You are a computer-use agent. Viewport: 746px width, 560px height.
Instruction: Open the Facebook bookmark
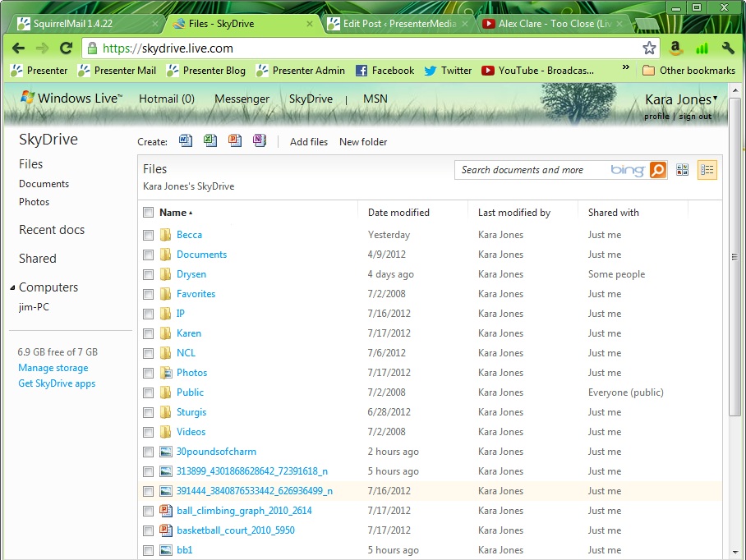pos(385,71)
